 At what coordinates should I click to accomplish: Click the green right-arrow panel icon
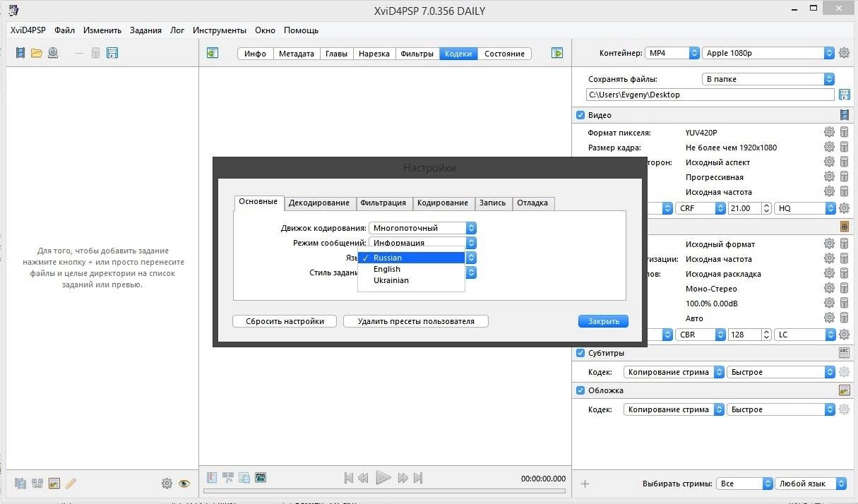(557, 53)
